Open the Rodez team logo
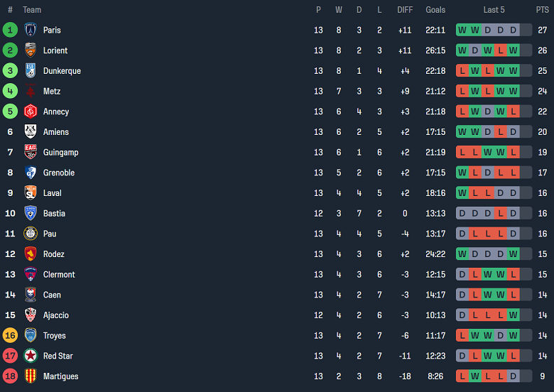The image size is (554, 392). pos(31,254)
